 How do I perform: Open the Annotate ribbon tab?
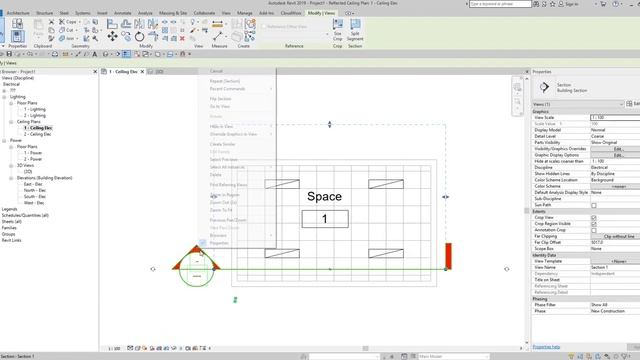point(122,13)
